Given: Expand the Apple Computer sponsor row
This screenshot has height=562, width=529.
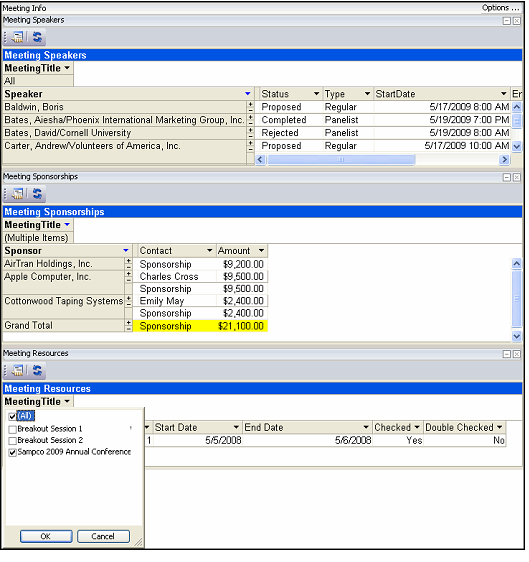Looking at the screenshot, I should [129, 274].
